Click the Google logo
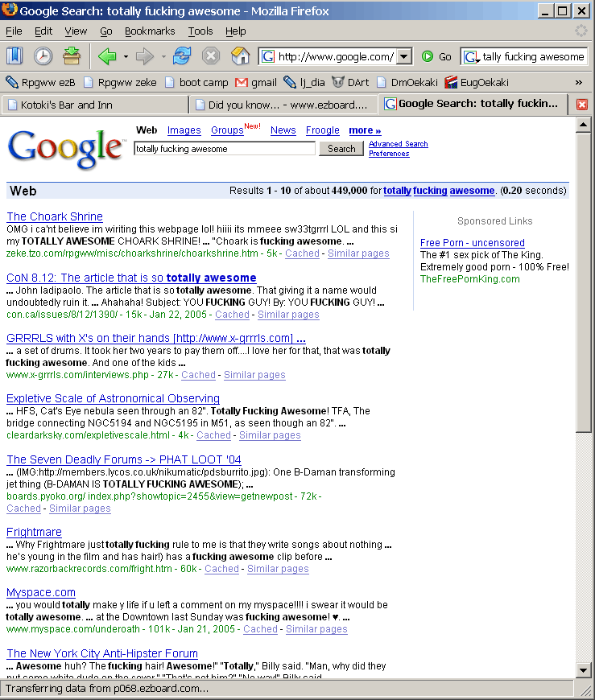The image size is (595, 700). (66, 149)
